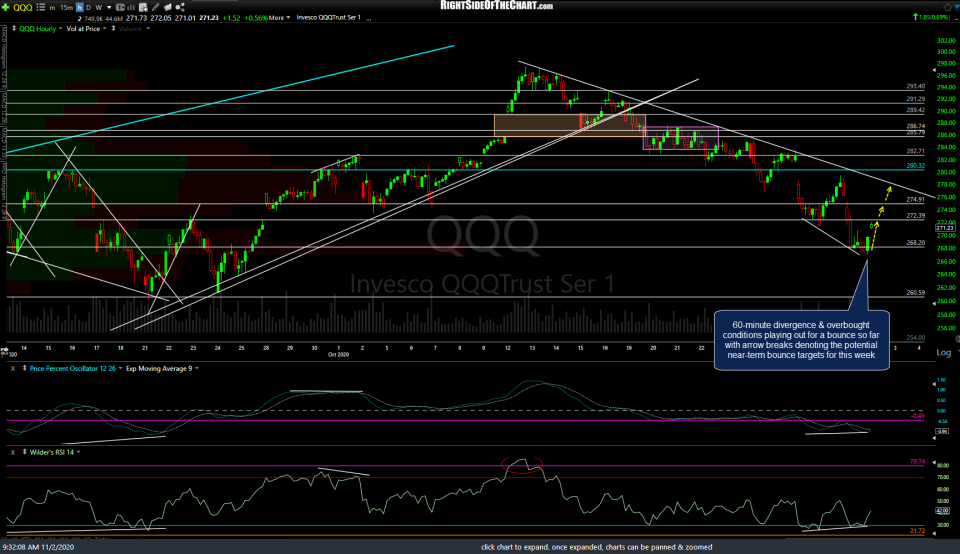This screenshot has height=554, width=960.
Task: Select the highlighted hourly 'h' timeframe
Action: point(80,7)
